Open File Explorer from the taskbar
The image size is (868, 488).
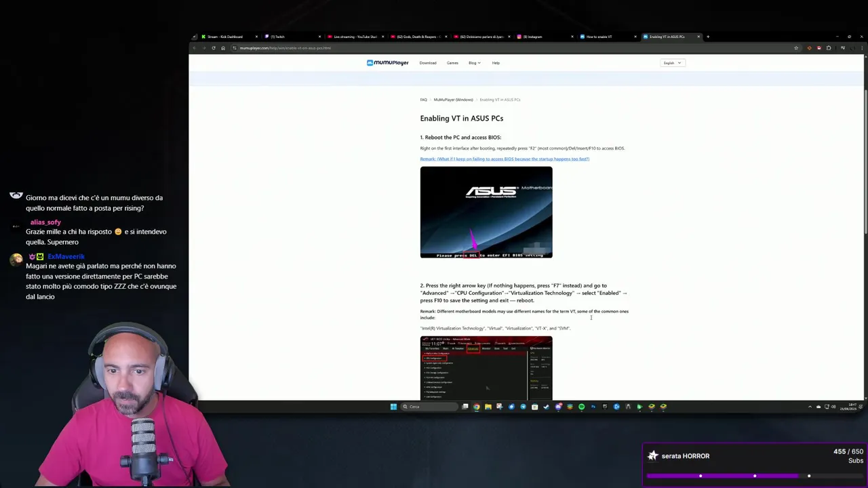click(x=488, y=407)
